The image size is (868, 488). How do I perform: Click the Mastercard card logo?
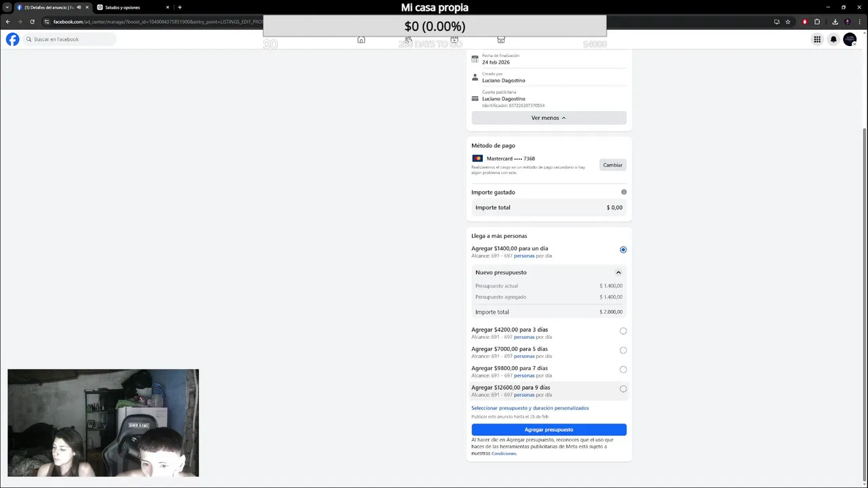[477, 159]
